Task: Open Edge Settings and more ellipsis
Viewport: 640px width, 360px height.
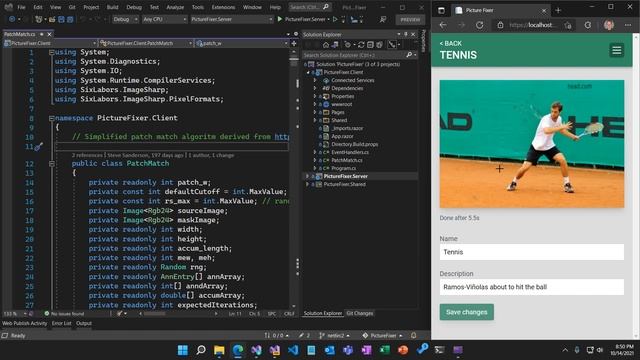Action: point(628,25)
